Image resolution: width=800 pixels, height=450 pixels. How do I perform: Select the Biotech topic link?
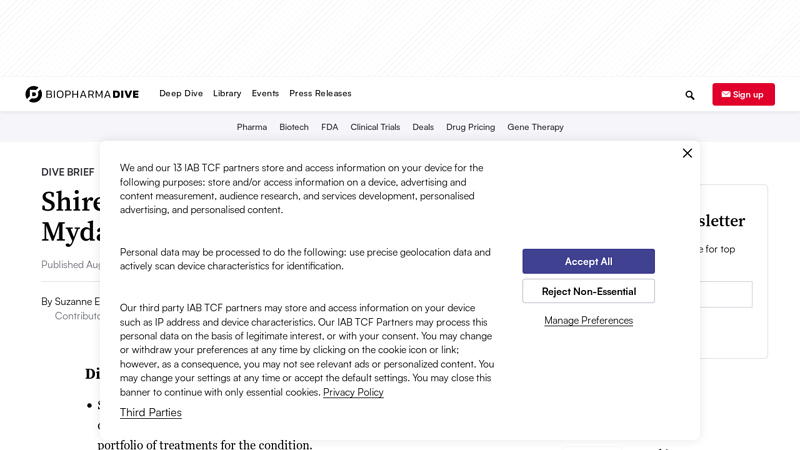(294, 127)
